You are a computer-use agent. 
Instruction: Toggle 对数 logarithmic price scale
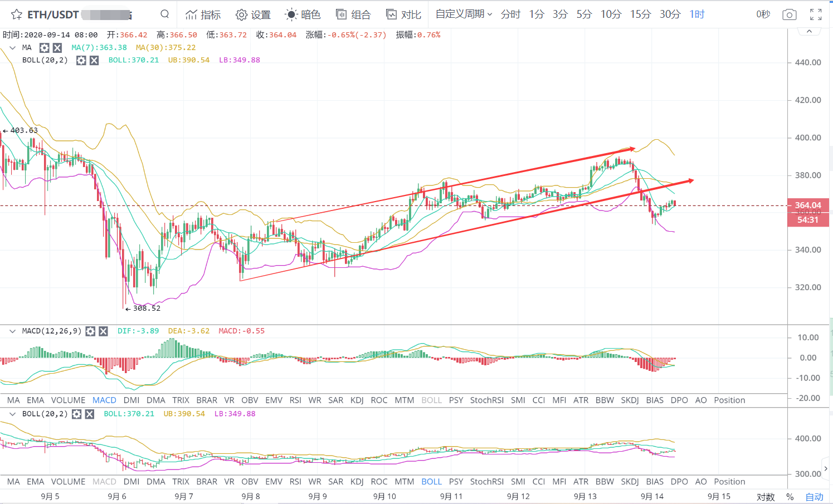point(766,497)
